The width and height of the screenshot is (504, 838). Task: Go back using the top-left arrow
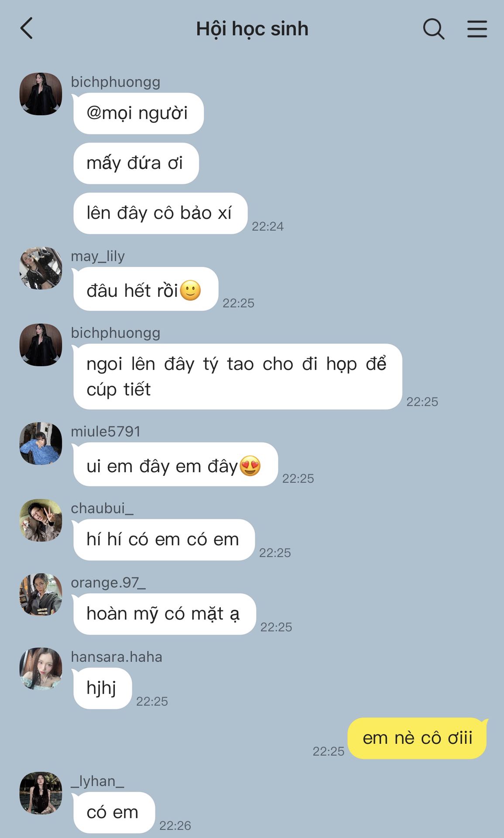click(27, 28)
